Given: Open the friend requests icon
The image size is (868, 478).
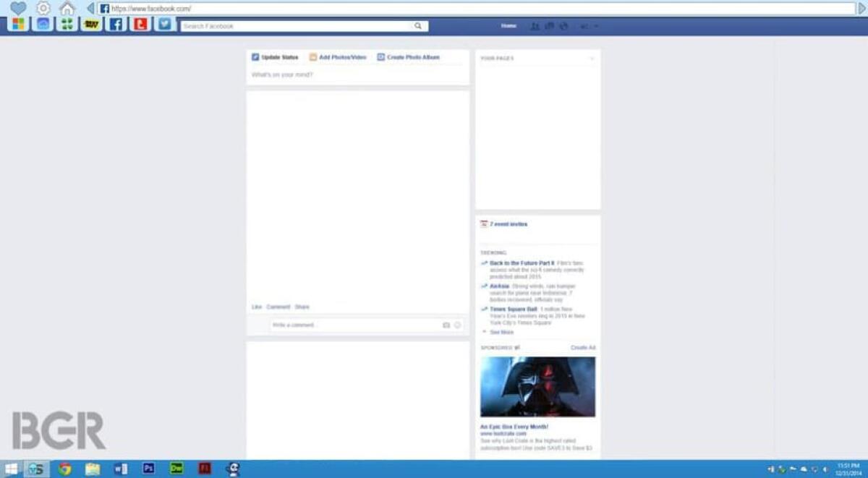Looking at the screenshot, I should pyautogui.click(x=535, y=26).
